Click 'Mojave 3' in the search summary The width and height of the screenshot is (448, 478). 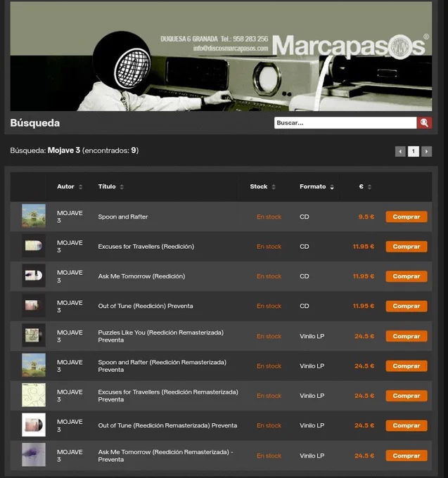(x=64, y=150)
